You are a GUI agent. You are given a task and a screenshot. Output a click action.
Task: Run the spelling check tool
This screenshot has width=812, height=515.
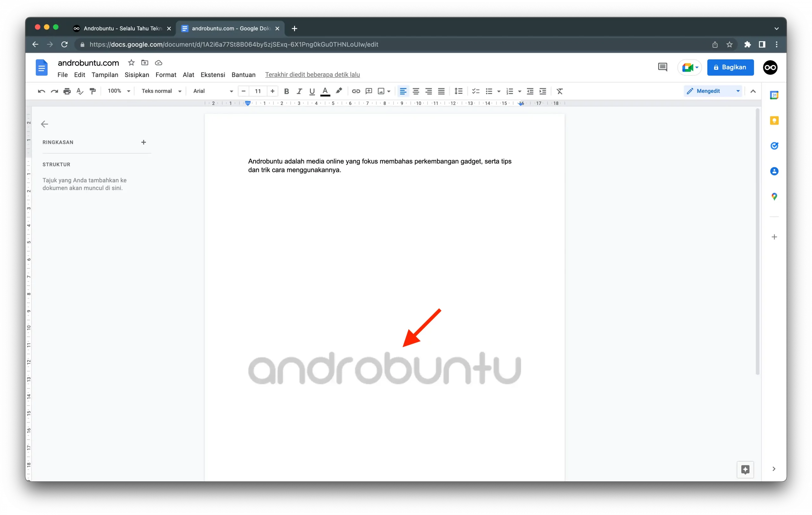(x=80, y=91)
